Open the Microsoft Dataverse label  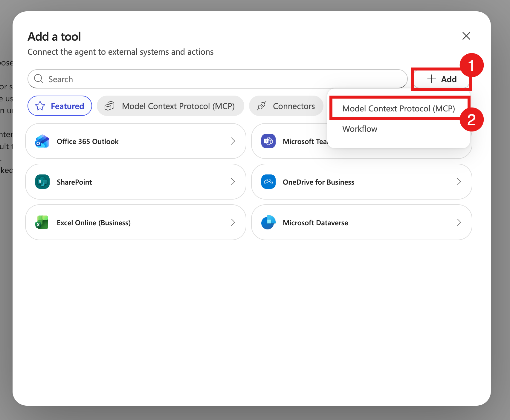coord(315,223)
